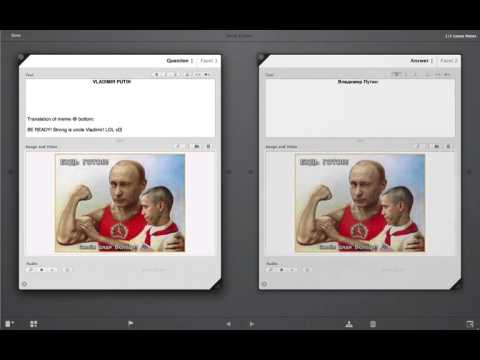This screenshot has width=480, height=360.
Task: Click the pencil icon in answer image bar
Action: pyautogui.click(x=418, y=146)
